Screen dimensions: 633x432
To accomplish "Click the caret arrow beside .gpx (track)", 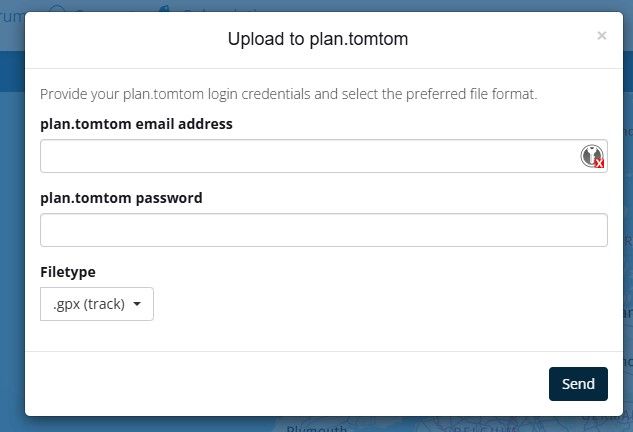I will [x=137, y=304].
